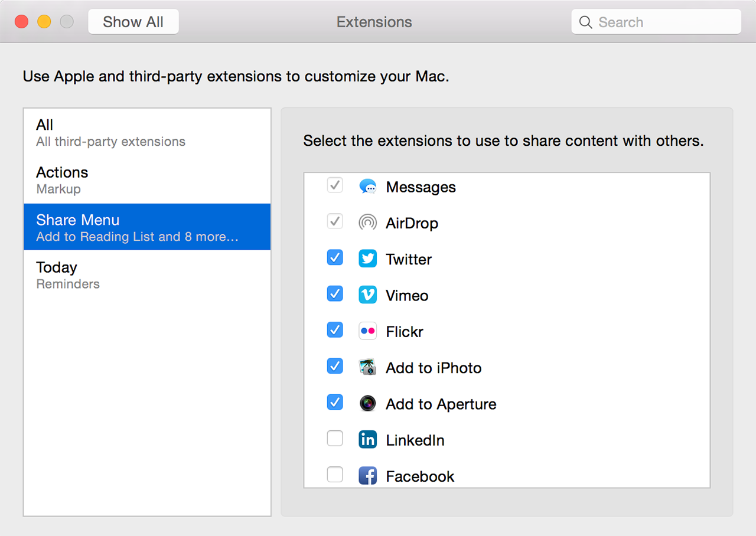Disable the Vimeo share extension
This screenshot has width=756, height=536.
tap(335, 293)
